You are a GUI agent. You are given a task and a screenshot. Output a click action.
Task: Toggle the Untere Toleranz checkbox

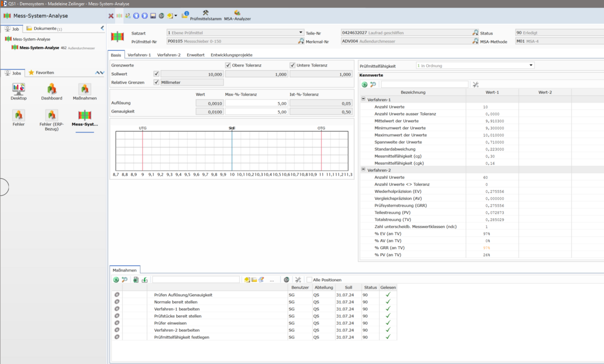(292, 65)
